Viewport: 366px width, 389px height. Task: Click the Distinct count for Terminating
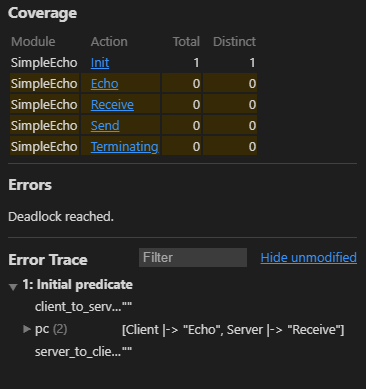(252, 147)
